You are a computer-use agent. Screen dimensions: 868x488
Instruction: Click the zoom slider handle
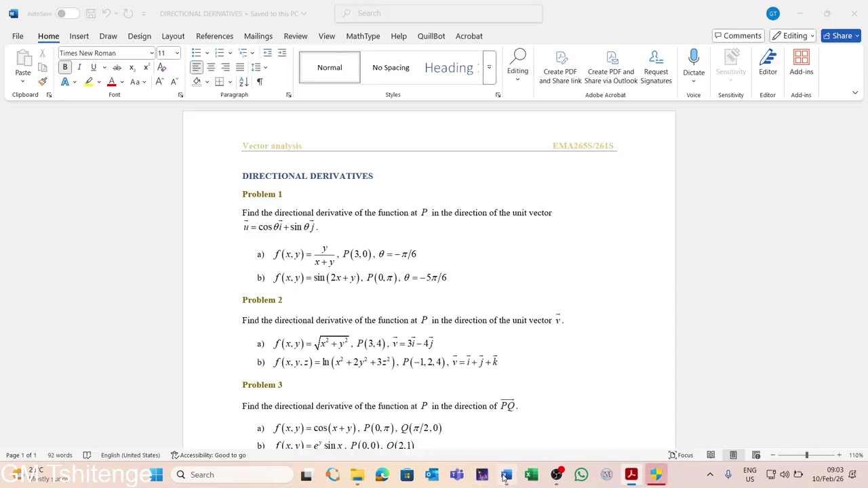pyautogui.click(x=806, y=455)
